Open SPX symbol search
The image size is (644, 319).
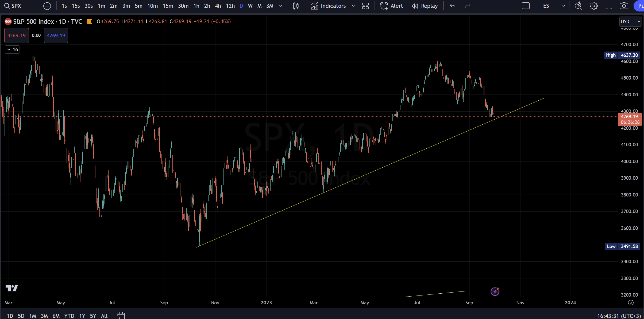point(13,6)
